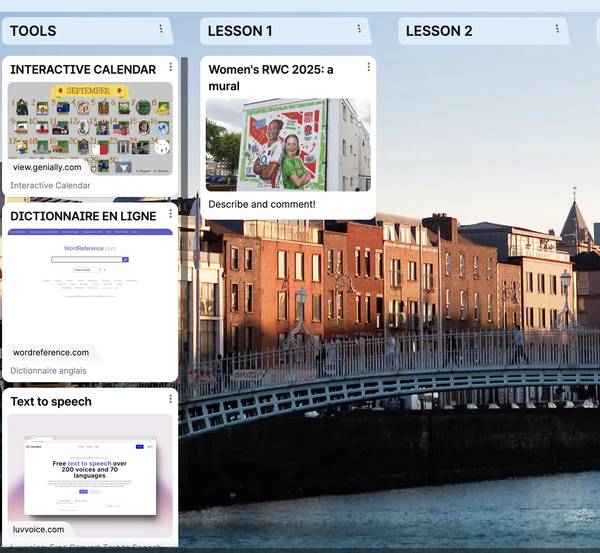Click the INTERACTIVE CALENDAR card title

[x=83, y=70]
